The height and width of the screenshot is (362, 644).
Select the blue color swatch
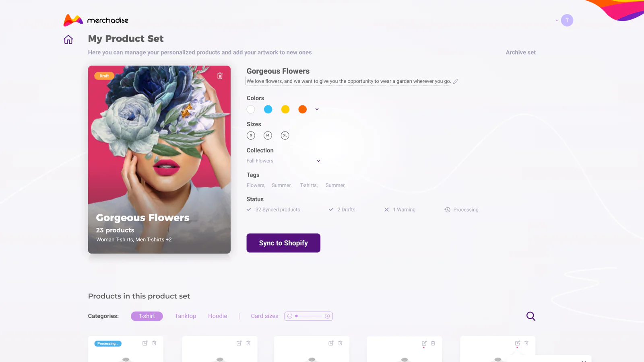[268, 109]
